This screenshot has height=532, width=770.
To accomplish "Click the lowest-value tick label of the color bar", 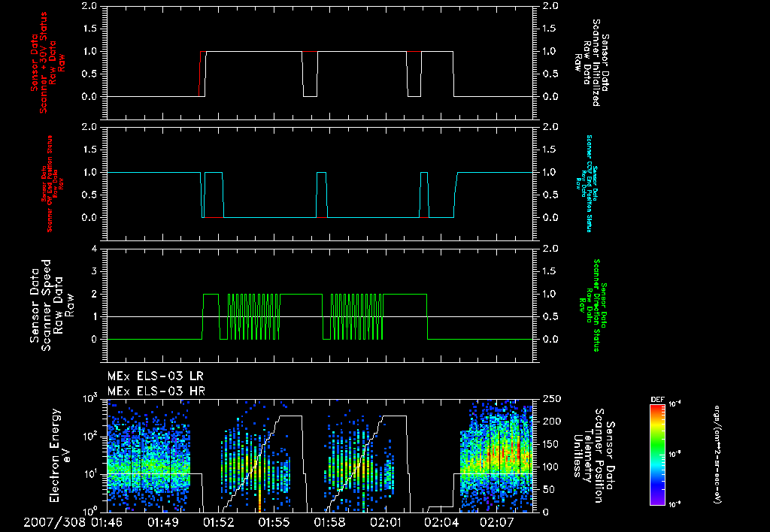I will [x=675, y=504].
